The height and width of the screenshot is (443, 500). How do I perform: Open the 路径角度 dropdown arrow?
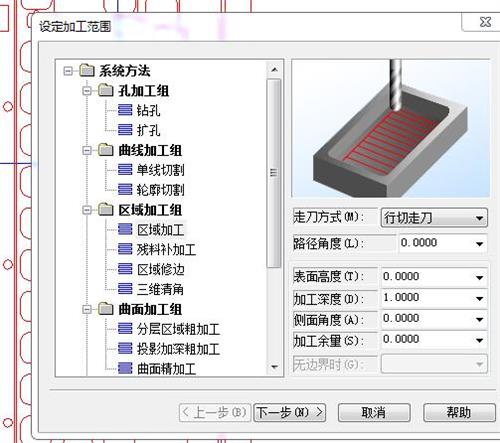479,244
